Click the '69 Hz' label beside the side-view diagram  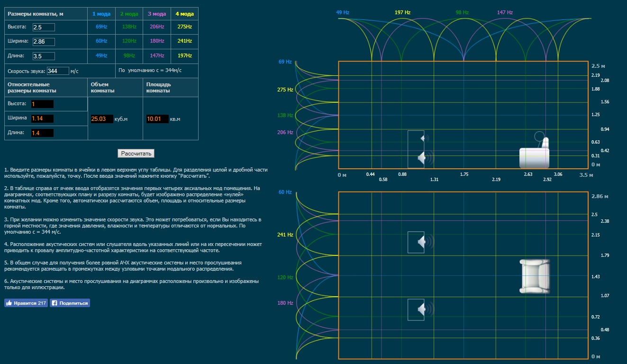tap(285, 62)
